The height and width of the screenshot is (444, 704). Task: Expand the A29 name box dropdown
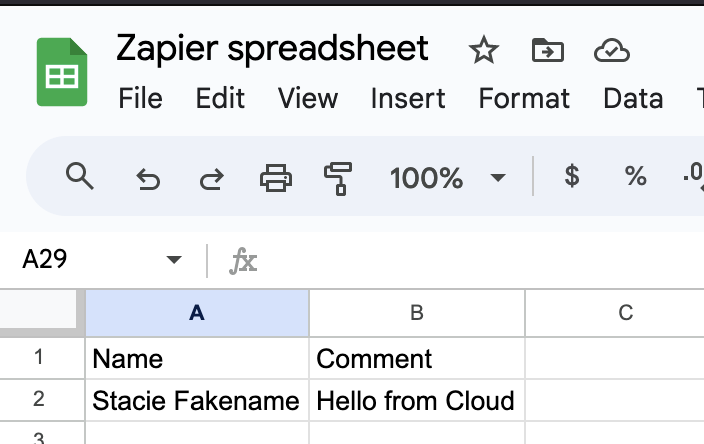pyautogui.click(x=174, y=260)
